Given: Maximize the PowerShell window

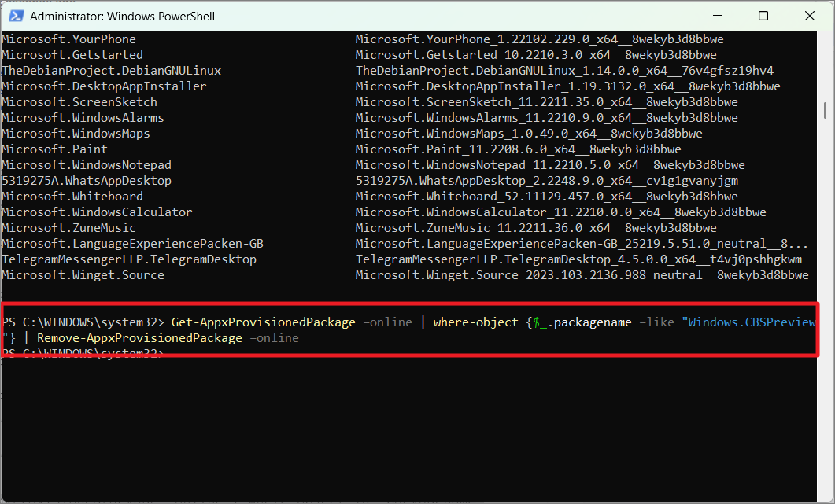Looking at the screenshot, I should [x=763, y=16].
